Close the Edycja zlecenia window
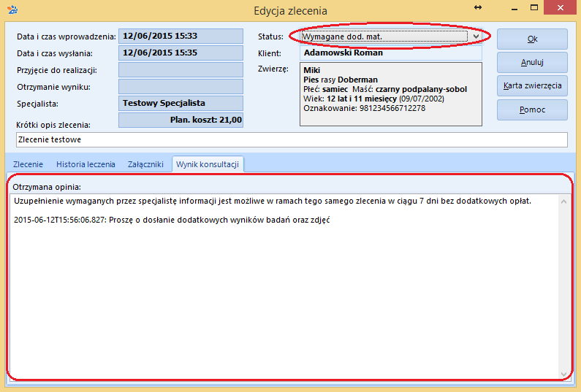581x392 pixels. [561, 8]
